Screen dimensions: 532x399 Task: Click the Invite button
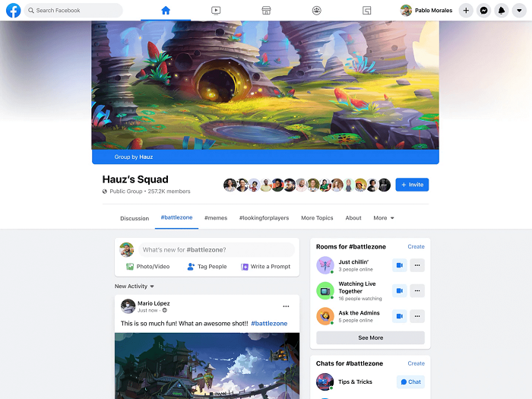coord(412,185)
